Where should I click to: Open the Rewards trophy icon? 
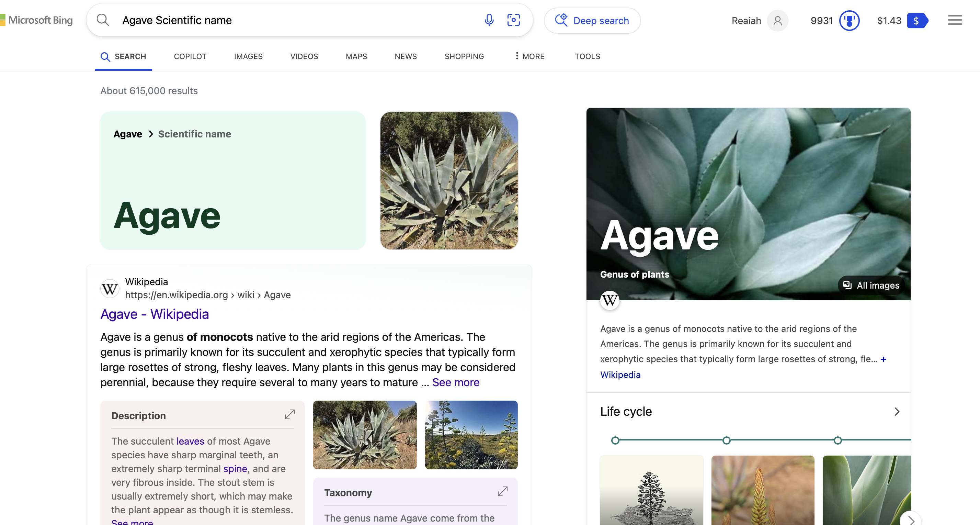[849, 21]
